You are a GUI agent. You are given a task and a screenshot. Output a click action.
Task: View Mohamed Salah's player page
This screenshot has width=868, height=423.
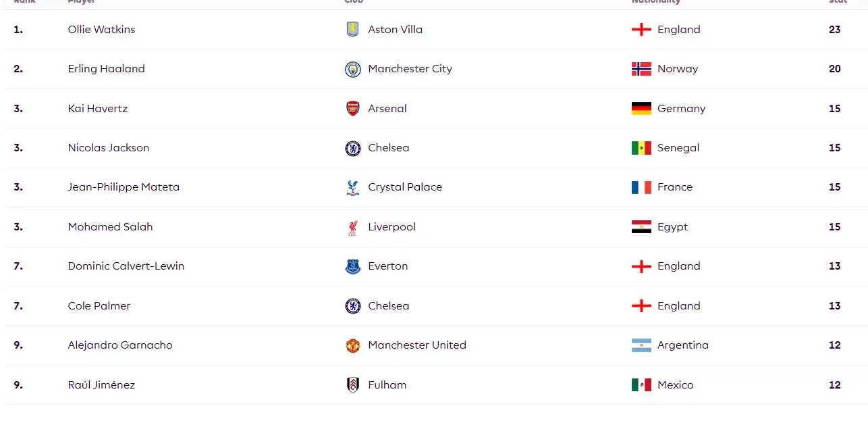click(110, 227)
